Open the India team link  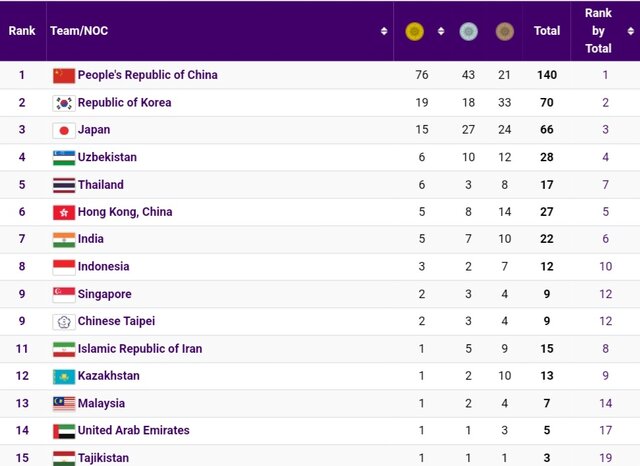[90, 239]
